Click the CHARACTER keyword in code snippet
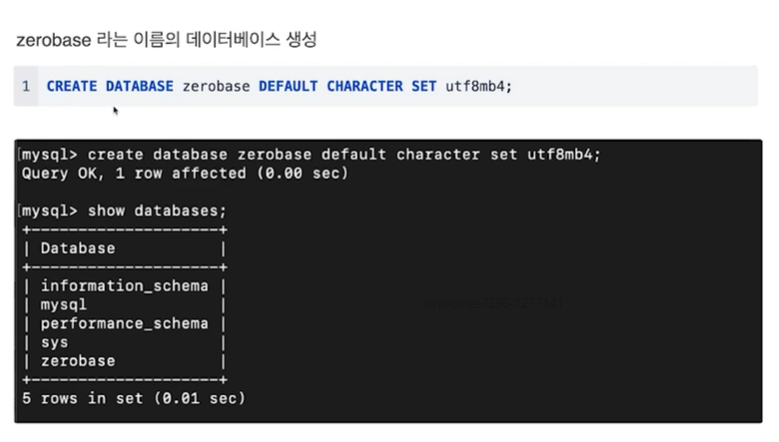The height and width of the screenshot is (442, 779). tap(365, 86)
